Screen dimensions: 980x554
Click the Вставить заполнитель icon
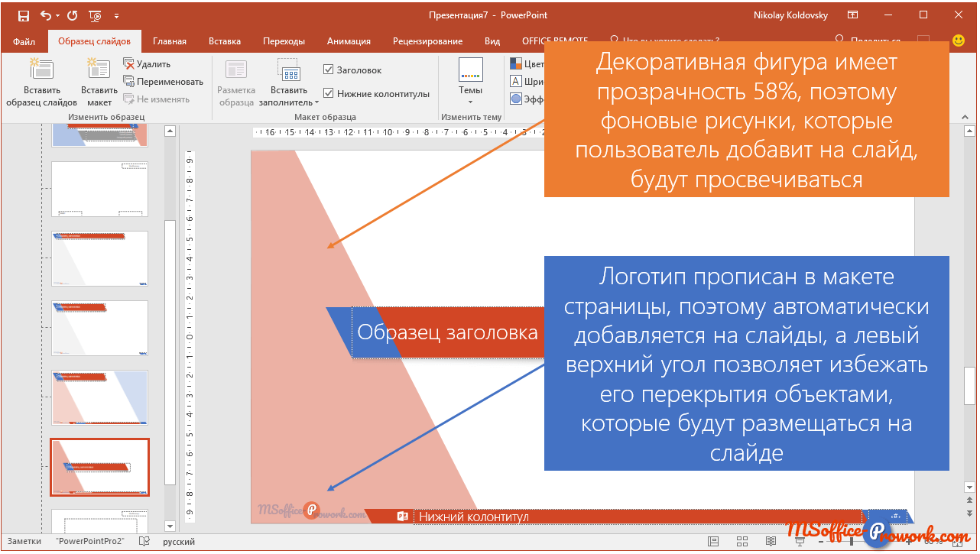[289, 71]
